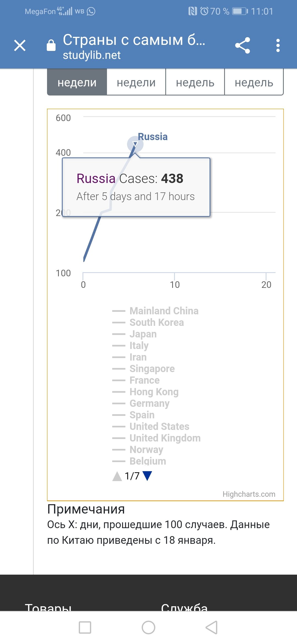
Task: Open recent apps with square button
Action: 85,627
